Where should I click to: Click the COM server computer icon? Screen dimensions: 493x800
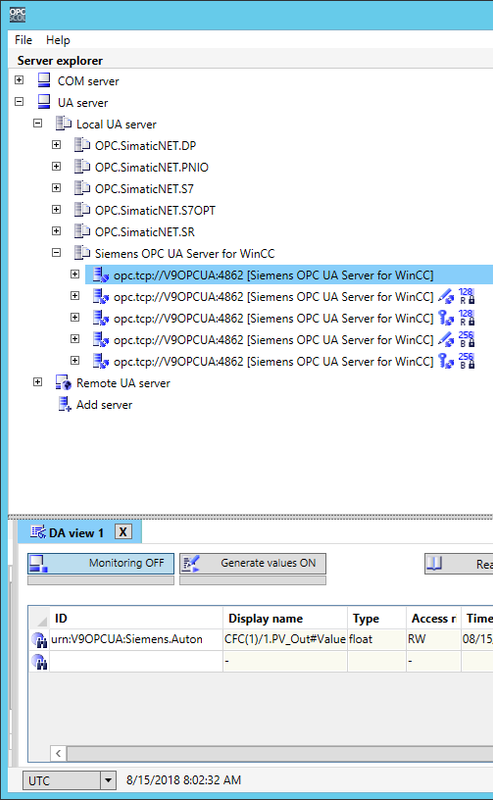coord(44,80)
